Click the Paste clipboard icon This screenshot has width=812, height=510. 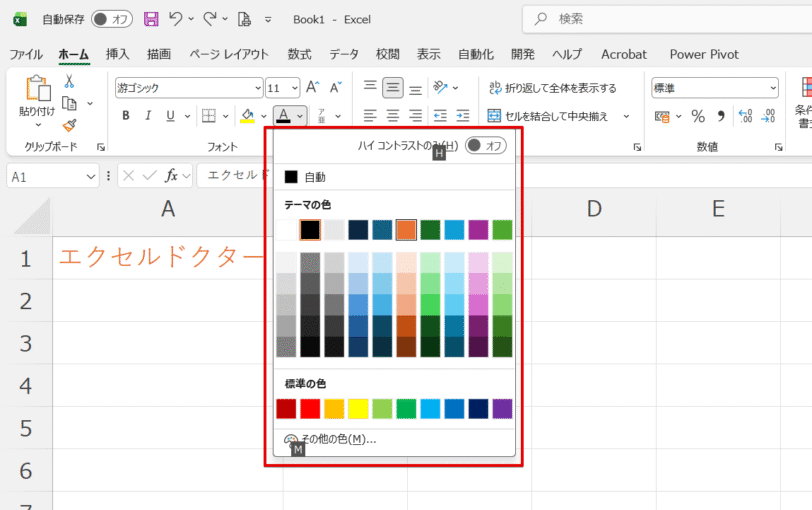[38, 88]
